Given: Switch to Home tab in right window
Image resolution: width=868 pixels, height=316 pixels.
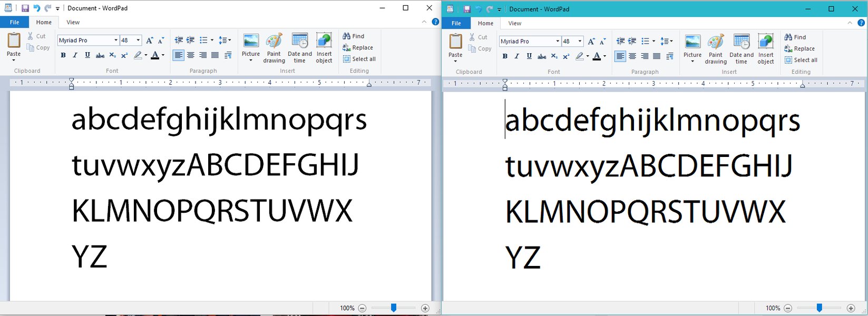Looking at the screenshot, I should point(485,23).
